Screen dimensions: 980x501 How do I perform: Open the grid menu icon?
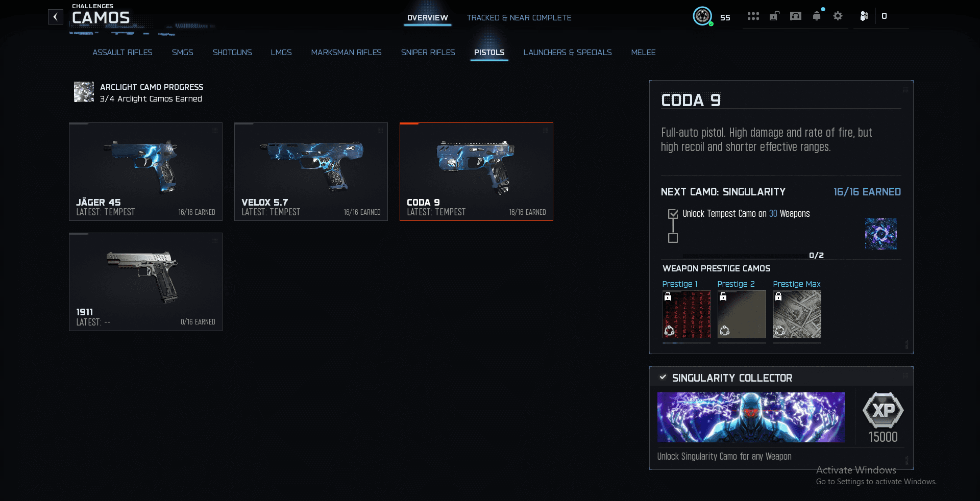click(753, 16)
